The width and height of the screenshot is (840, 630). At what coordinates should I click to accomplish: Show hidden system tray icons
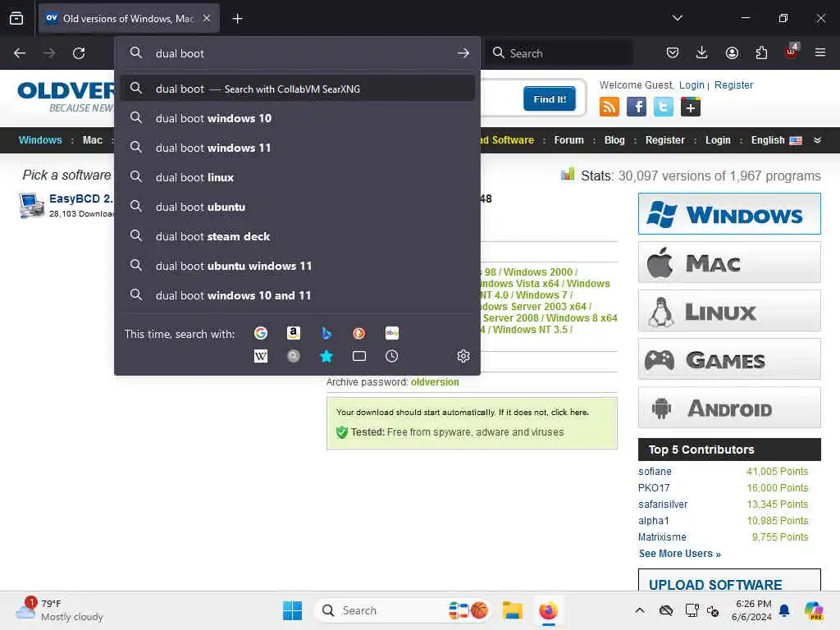pos(640,610)
